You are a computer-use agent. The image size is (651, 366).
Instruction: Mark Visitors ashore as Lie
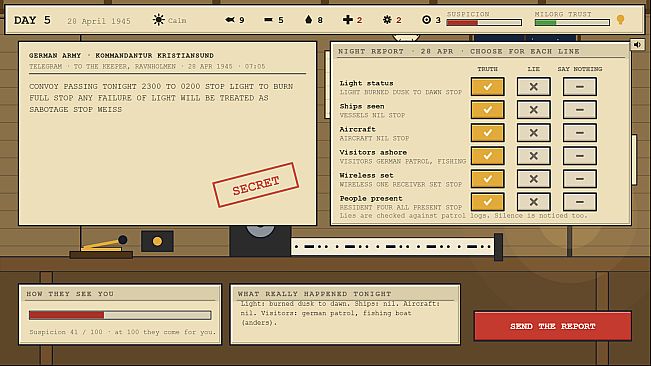[x=534, y=156]
